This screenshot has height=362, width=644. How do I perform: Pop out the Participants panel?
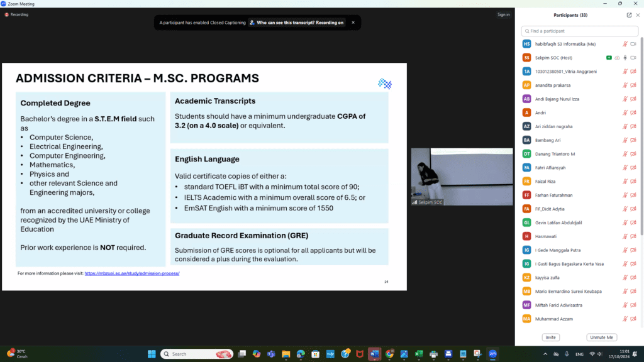(629, 15)
